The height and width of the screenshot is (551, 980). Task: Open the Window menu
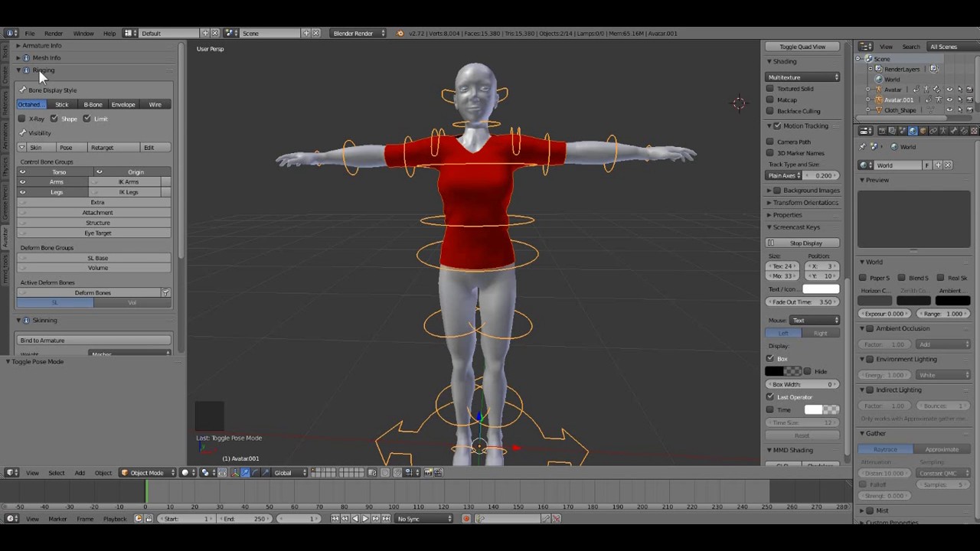[x=83, y=33]
